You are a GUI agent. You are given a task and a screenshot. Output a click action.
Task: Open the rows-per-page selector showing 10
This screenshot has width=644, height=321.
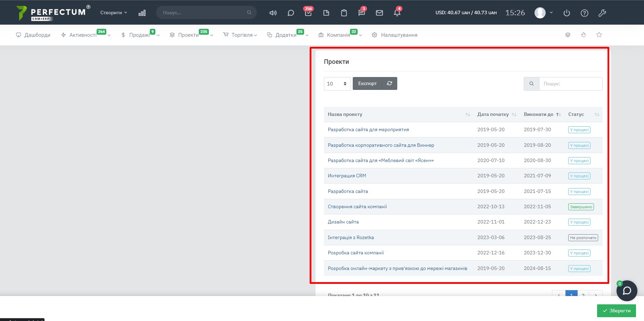pos(337,84)
